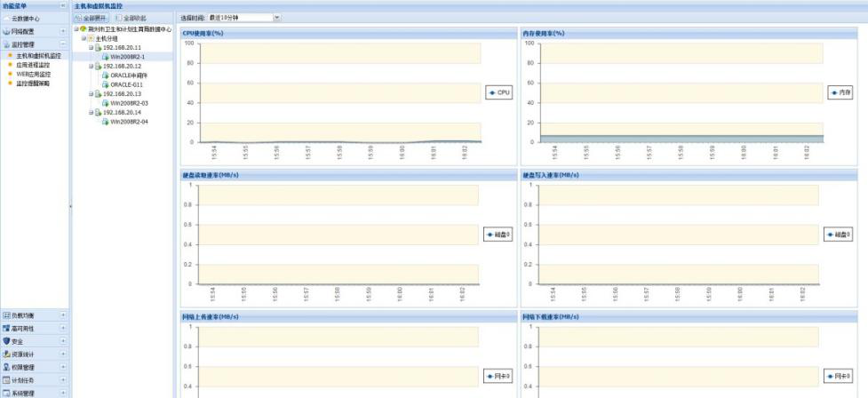Open the 选择时间 time range dropdown
868x398 pixels.
pos(277,17)
